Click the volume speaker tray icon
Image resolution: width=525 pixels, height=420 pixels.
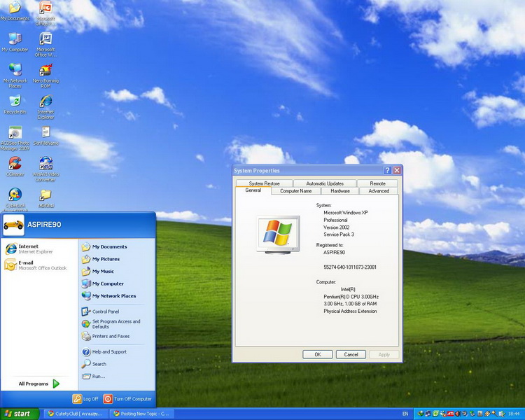pyautogui.click(x=456, y=414)
